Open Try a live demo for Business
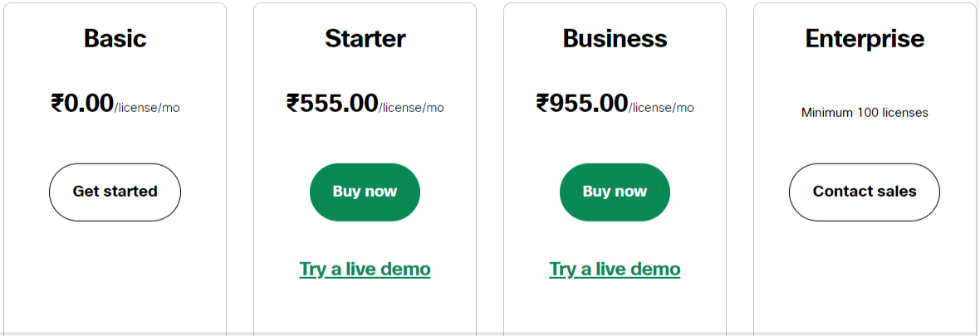The image size is (980, 336). click(x=615, y=269)
